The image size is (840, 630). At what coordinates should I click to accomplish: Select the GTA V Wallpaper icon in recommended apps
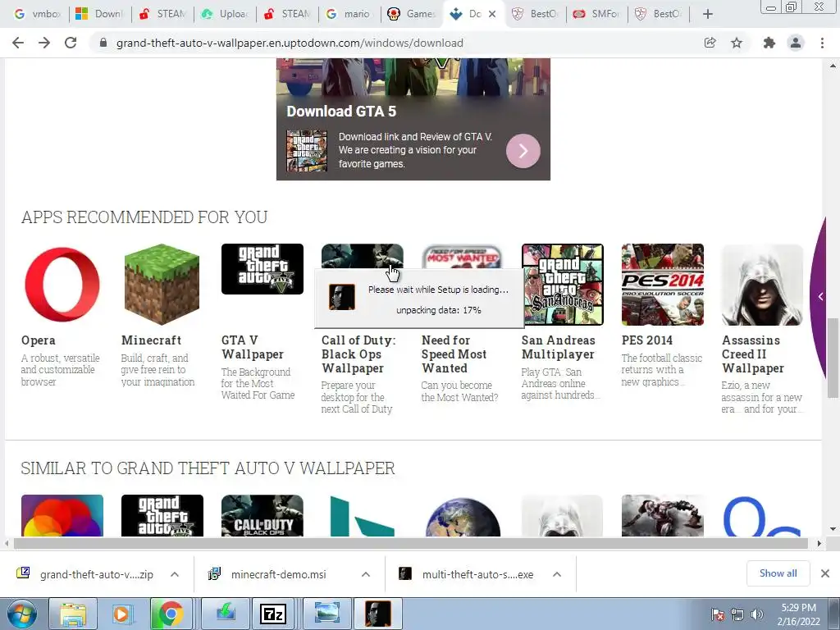[x=262, y=269]
